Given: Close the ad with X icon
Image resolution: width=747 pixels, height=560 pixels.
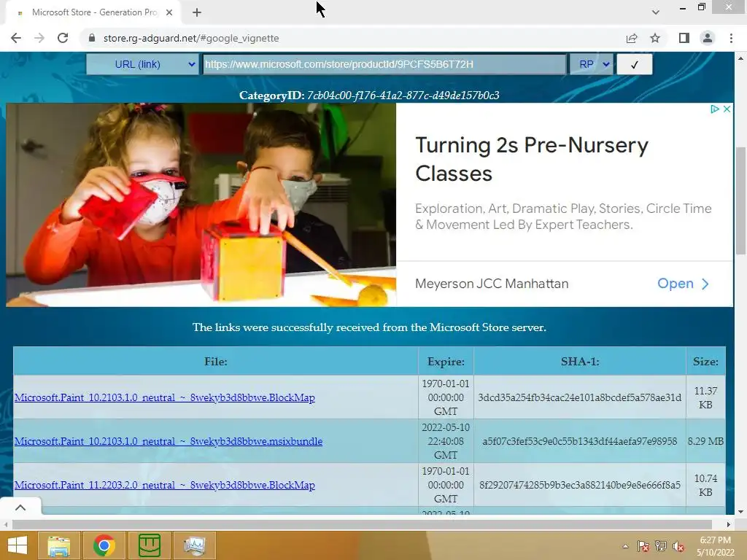Looking at the screenshot, I should (x=727, y=109).
